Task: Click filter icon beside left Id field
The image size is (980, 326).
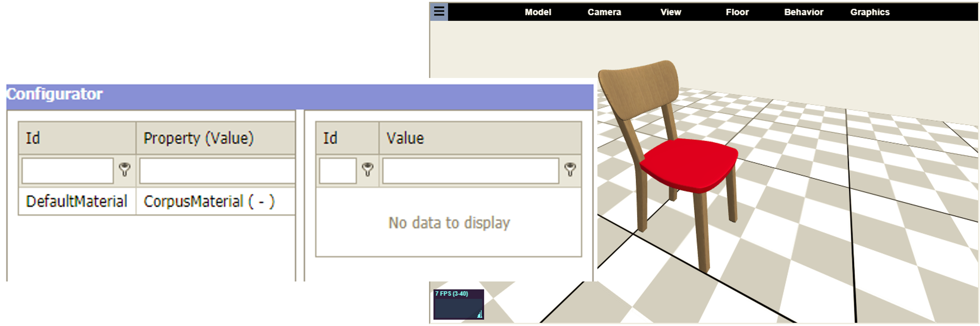Action: (x=124, y=170)
